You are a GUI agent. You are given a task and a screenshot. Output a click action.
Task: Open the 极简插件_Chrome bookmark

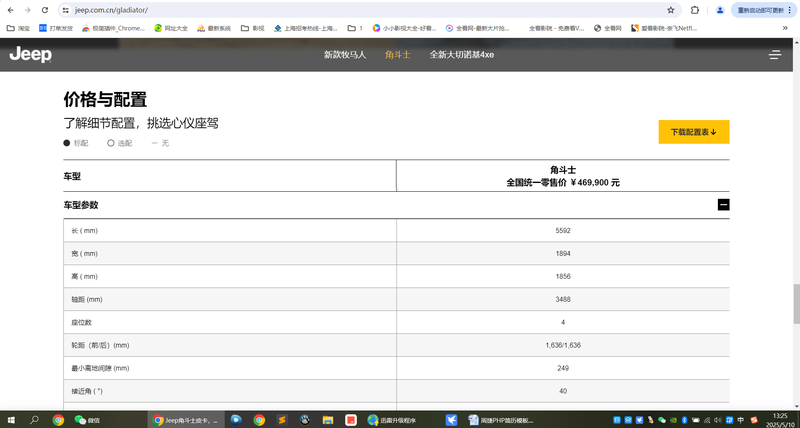pos(113,29)
